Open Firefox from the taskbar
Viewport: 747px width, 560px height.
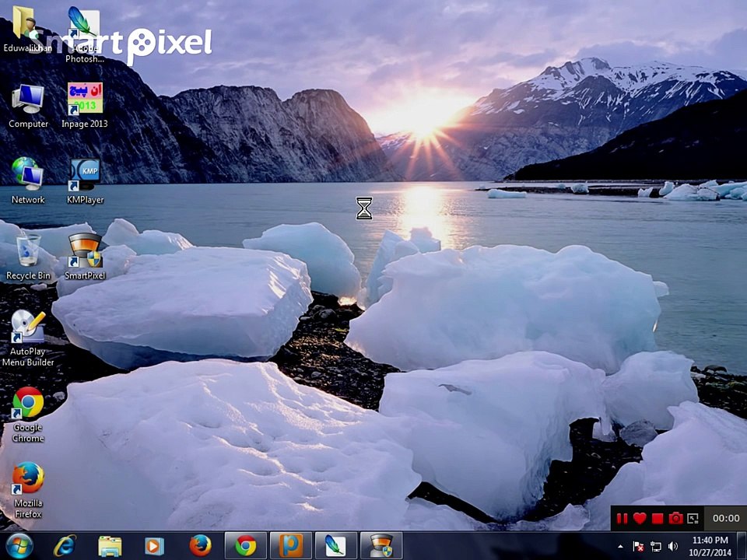coord(200,546)
